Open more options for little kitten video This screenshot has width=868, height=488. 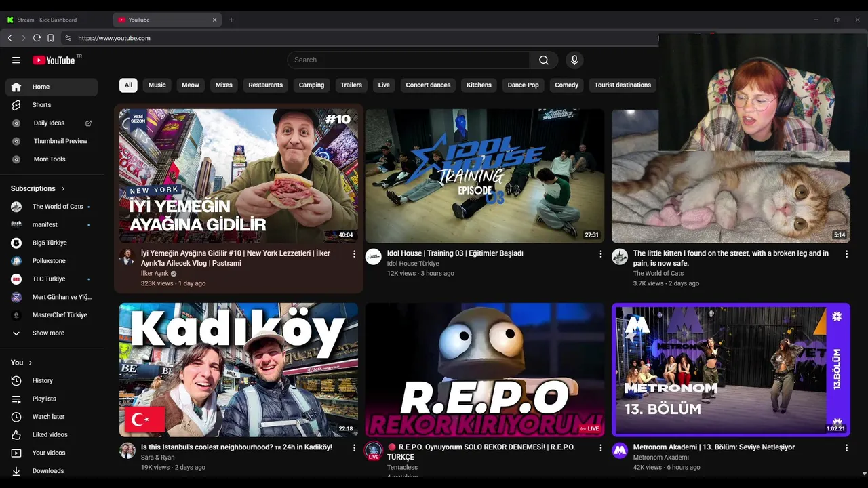click(x=846, y=254)
